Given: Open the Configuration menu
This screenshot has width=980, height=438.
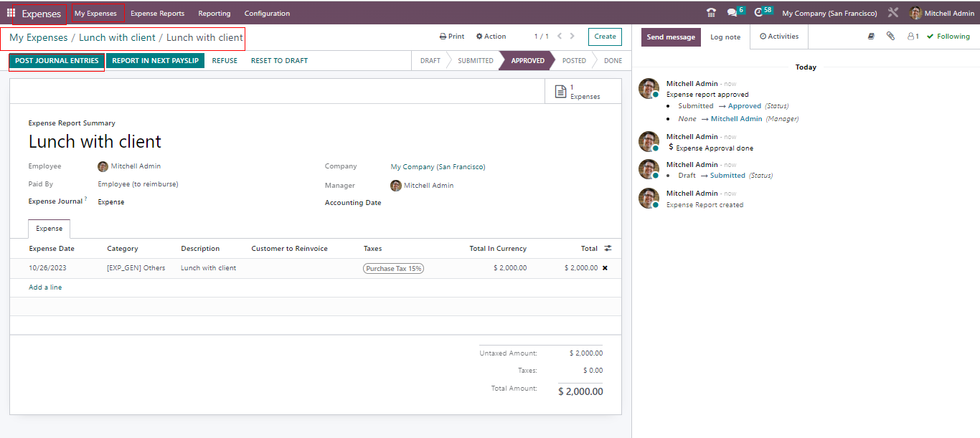Looking at the screenshot, I should coord(267,14).
